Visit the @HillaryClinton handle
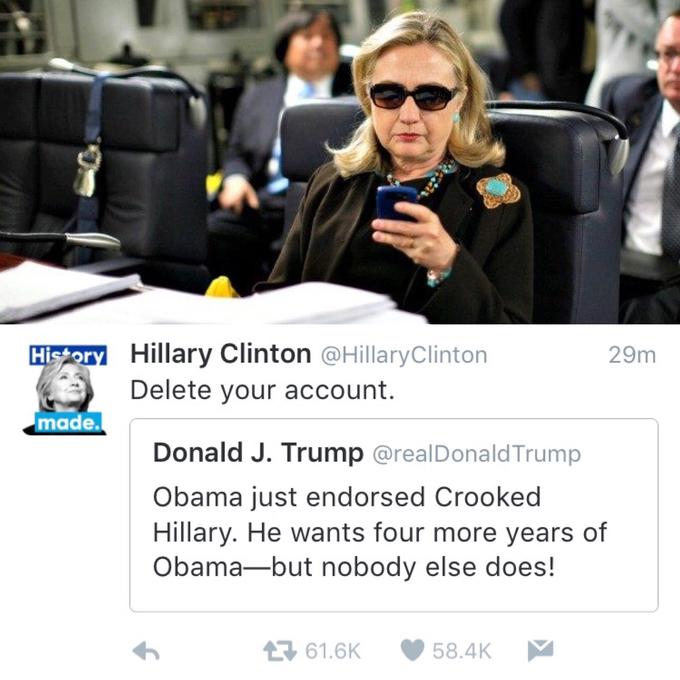680x680 pixels. pyautogui.click(x=404, y=355)
